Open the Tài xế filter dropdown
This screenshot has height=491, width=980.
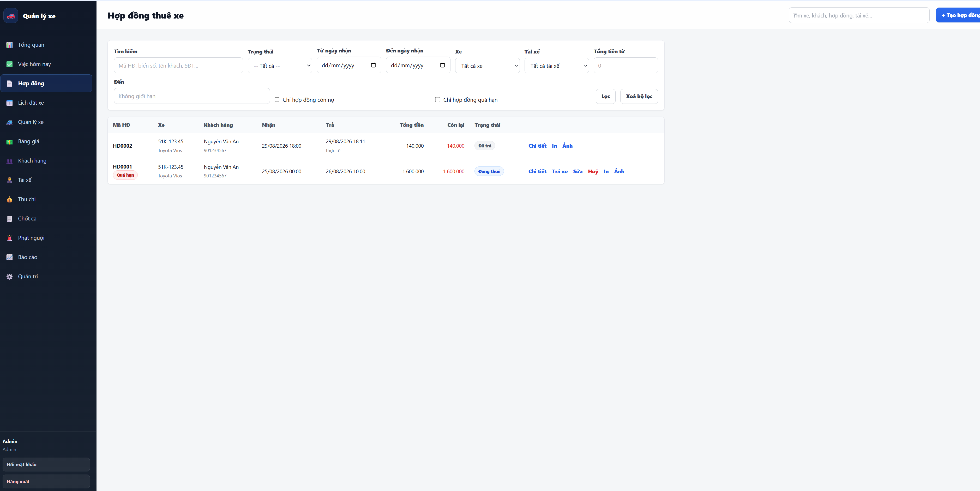(557, 65)
